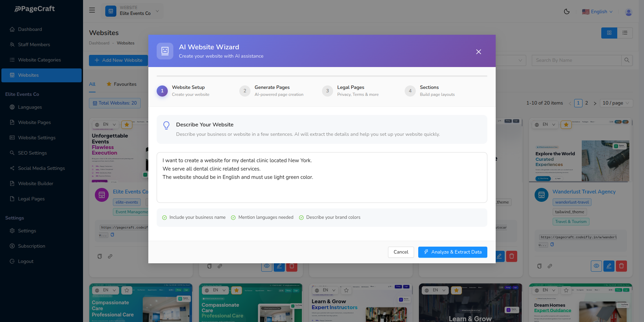This screenshot has height=322, width=644.
Task: Edit the Wanderlust Travel Agency website
Action: (x=609, y=266)
